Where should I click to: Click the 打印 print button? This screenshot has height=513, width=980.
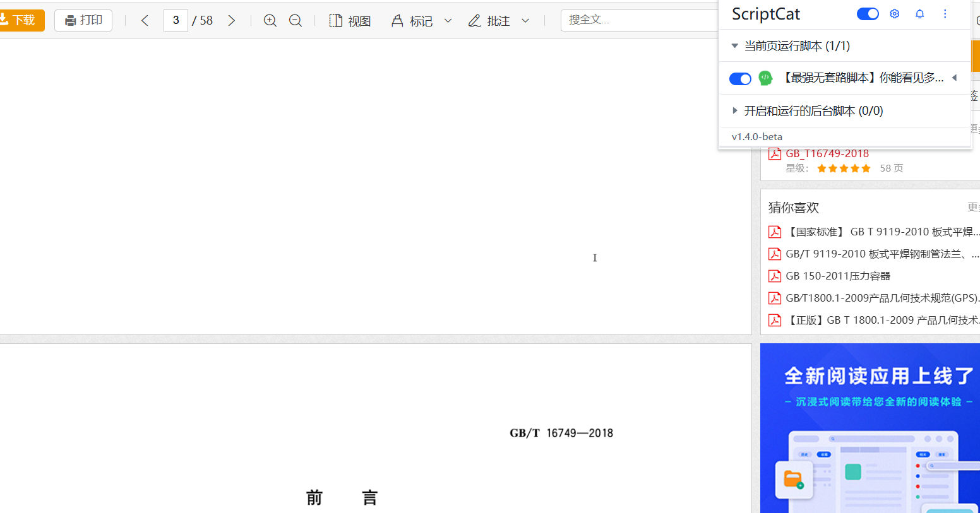(x=83, y=21)
